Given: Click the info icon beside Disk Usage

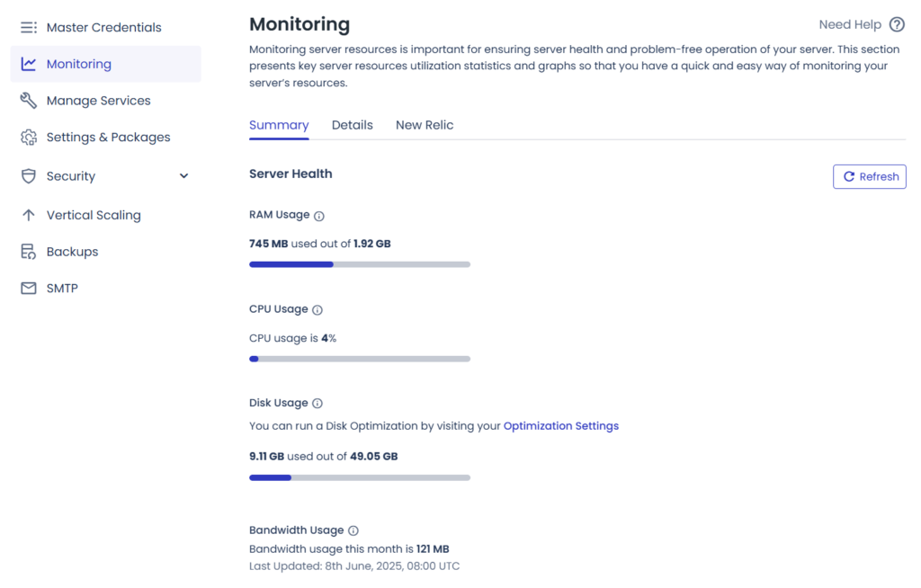Looking at the screenshot, I should click(317, 404).
